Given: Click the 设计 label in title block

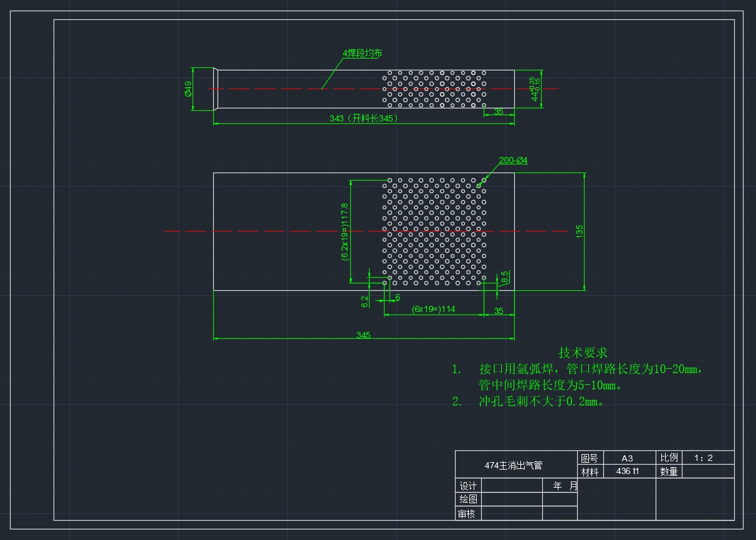Looking at the screenshot, I should [x=468, y=486].
